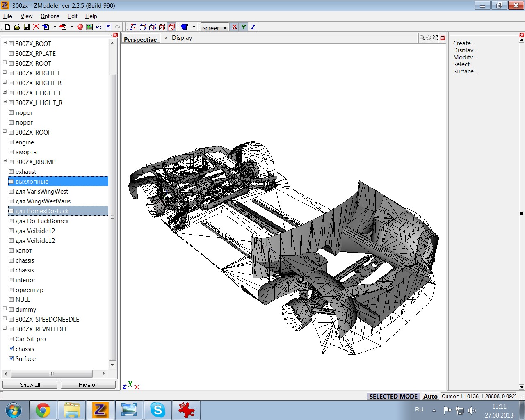
Task: Check the engine object checkbox
Action: pyautogui.click(x=11, y=142)
